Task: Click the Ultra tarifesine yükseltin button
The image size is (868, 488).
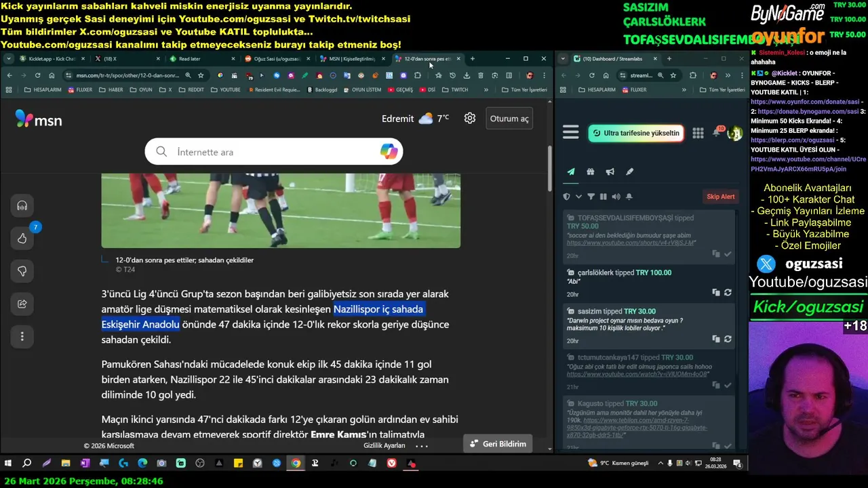Action: (635, 133)
